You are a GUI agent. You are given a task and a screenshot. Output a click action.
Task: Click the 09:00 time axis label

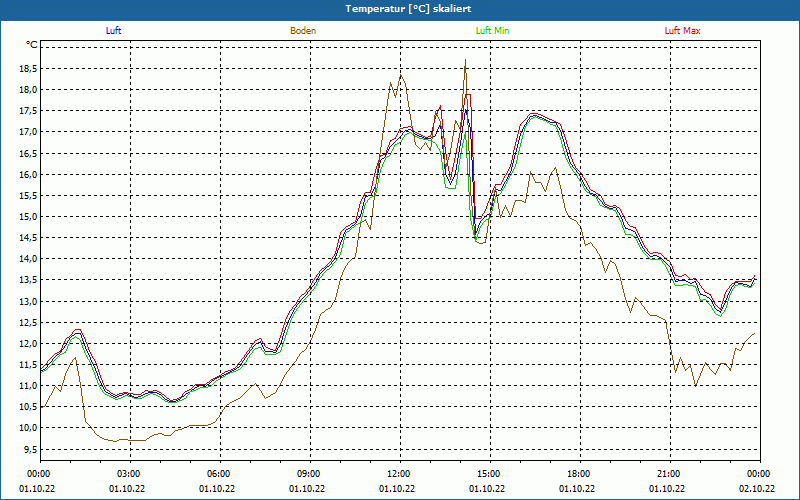[308, 474]
